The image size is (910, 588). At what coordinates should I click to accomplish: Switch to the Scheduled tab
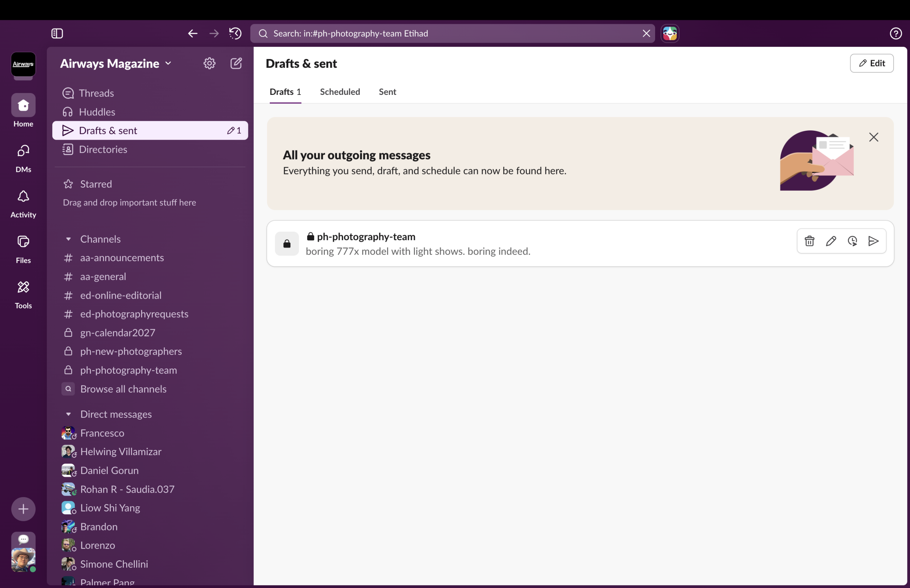coord(339,92)
